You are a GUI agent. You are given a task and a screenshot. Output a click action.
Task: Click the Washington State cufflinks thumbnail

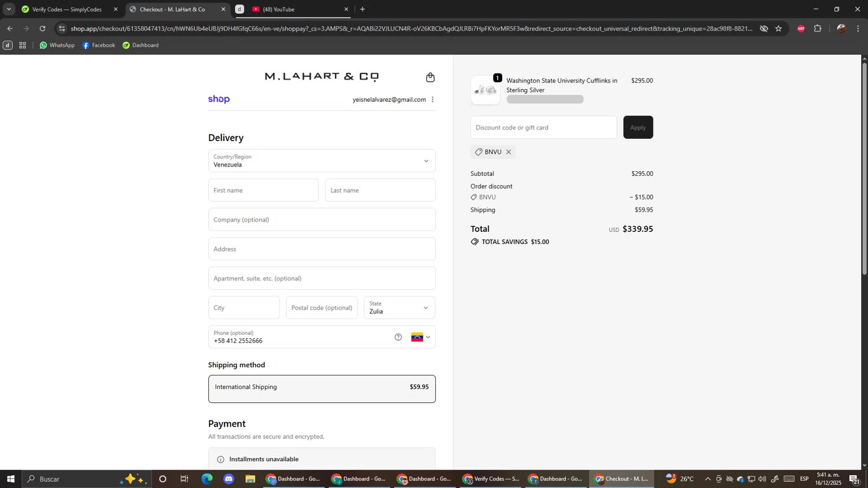486,90
